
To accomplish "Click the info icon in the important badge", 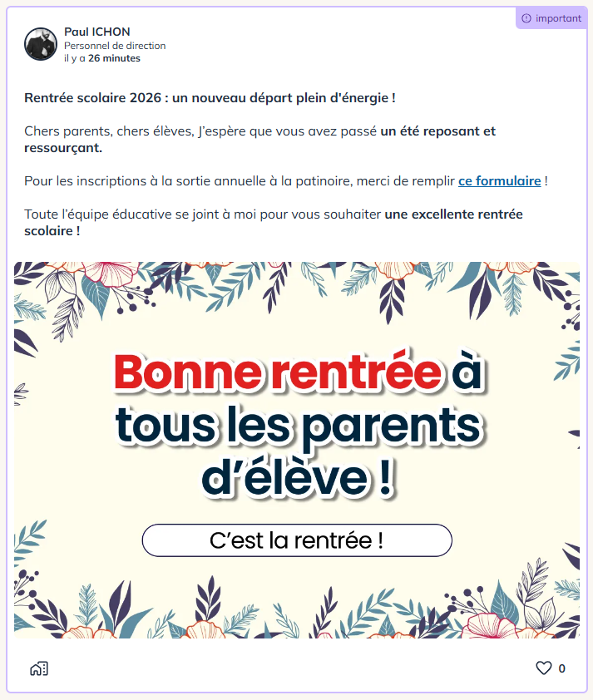I will [526, 18].
